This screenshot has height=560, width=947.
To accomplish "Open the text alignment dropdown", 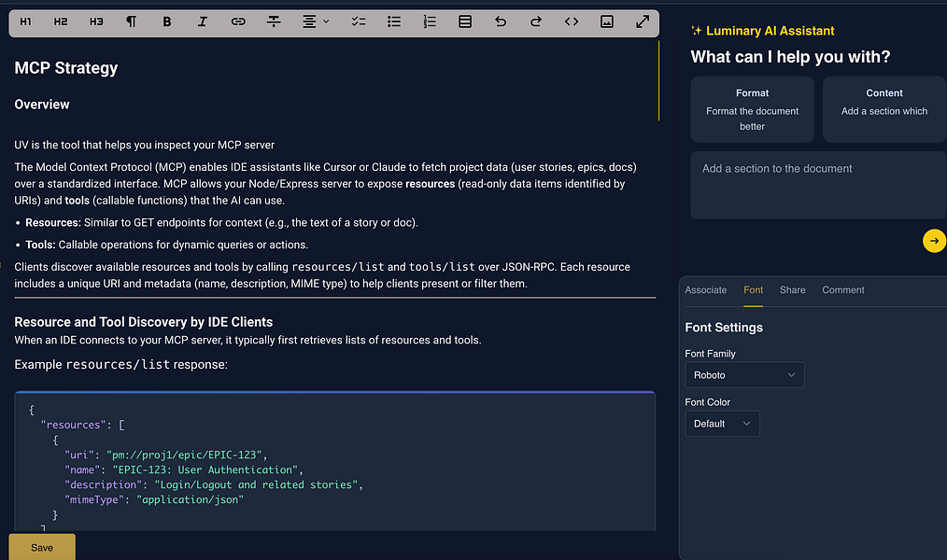I will pyautogui.click(x=316, y=21).
